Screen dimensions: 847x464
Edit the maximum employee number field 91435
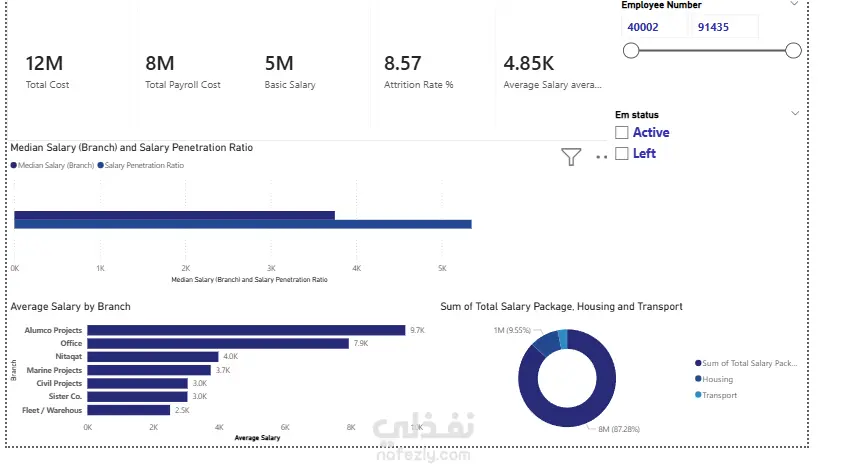click(725, 27)
